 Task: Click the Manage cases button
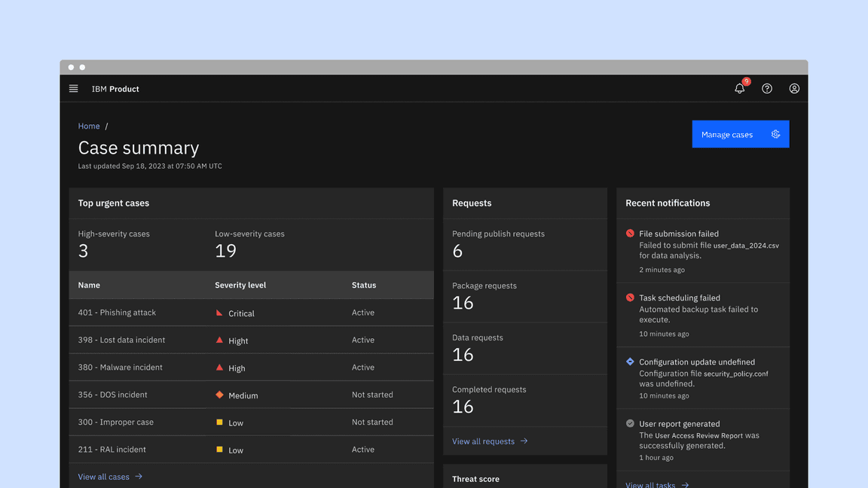726,134
